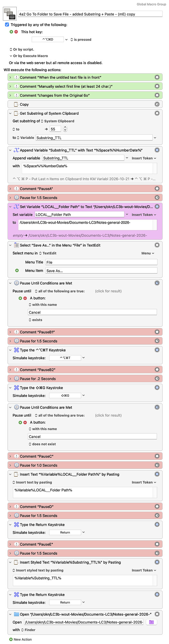Toggle the "Triggered by any of the following" checkbox
Screen dimensions: 169x644
tap(7, 25)
